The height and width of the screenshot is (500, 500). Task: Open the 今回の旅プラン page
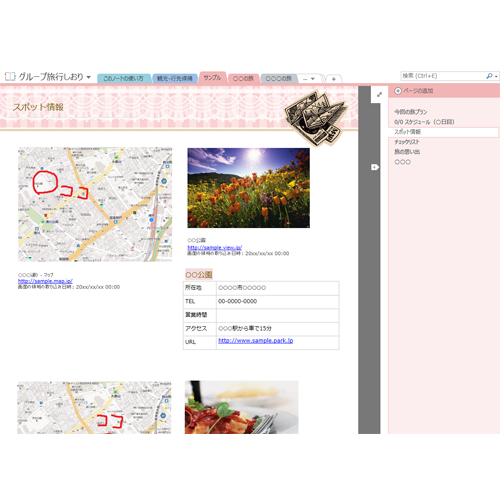[410, 112]
